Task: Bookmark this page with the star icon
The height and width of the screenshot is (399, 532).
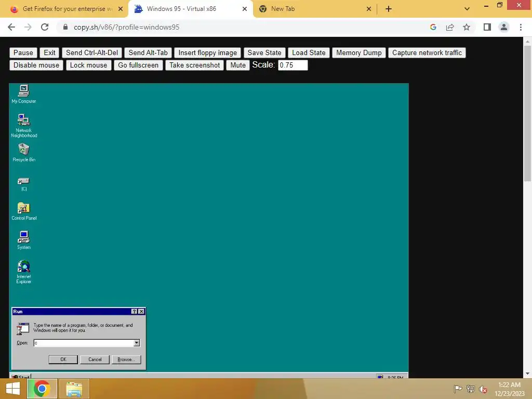Action: coord(467,27)
